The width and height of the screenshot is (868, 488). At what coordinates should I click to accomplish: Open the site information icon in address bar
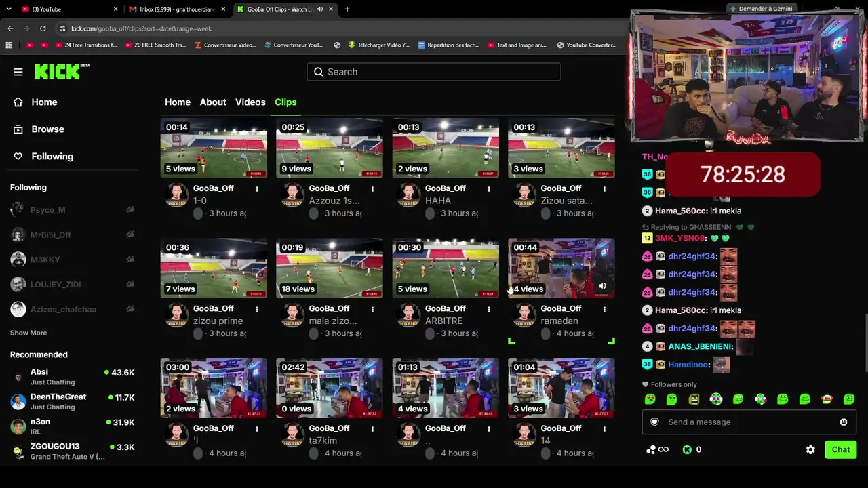point(62,28)
